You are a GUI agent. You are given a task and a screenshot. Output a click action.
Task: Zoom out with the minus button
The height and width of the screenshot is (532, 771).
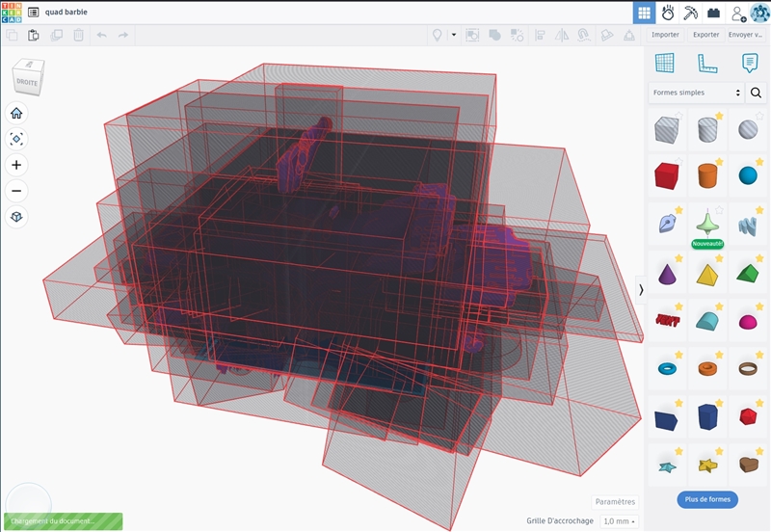[16, 191]
